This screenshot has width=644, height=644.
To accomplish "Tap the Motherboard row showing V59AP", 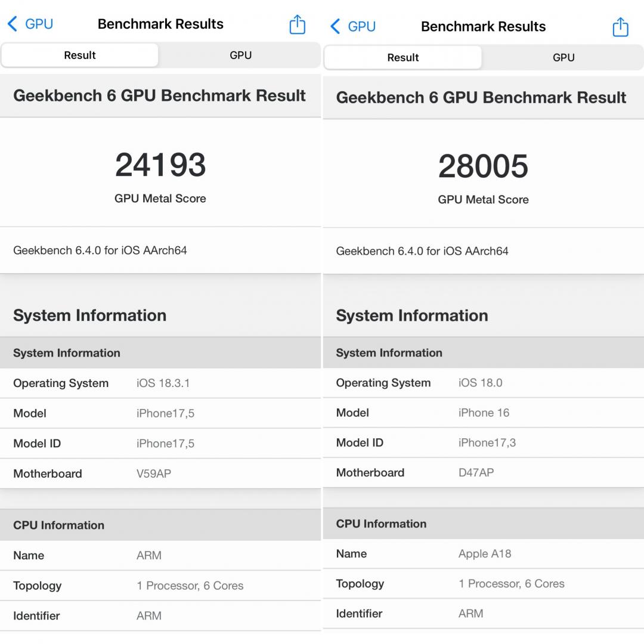I will (160, 473).
